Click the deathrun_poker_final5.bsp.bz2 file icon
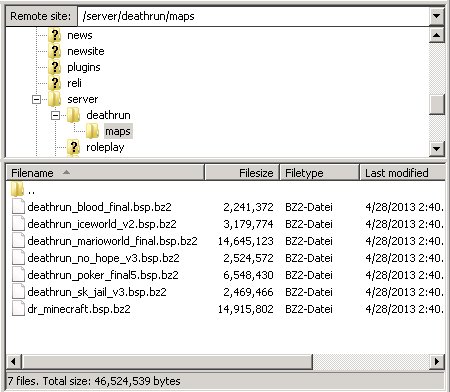This screenshot has width=450, height=392. [18, 275]
